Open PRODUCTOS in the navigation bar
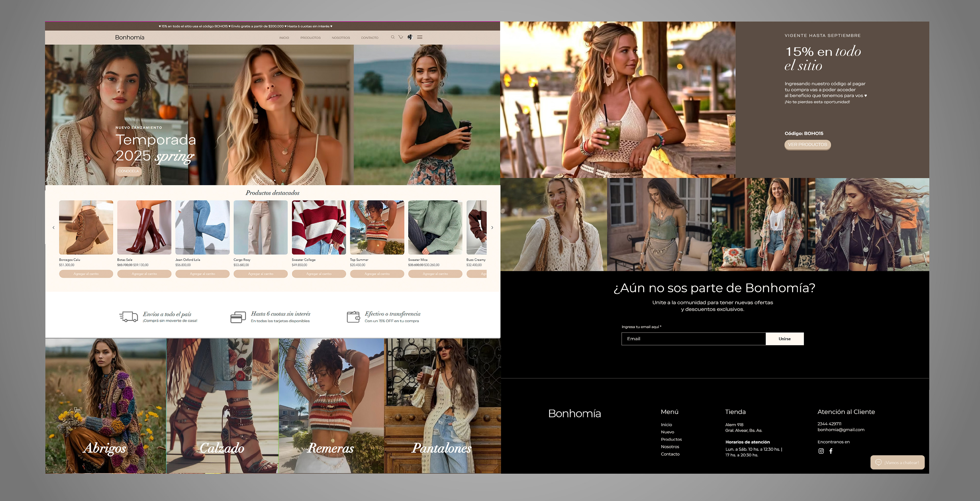This screenshot has width=980, height=501. point(310,38)
